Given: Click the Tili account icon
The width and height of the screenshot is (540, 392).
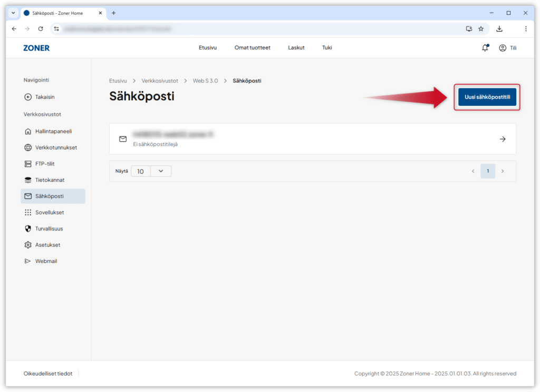Looking at the screenshot, I should click(x=502, y=48).
